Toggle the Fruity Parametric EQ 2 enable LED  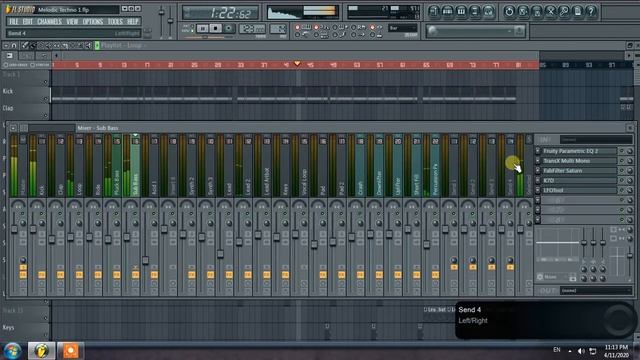pos(622,151)
